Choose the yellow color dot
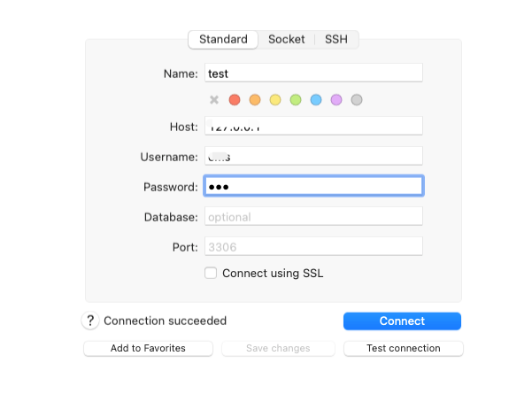Image resolution: width=532 pixels, height=402 pixels. [275, 100]
